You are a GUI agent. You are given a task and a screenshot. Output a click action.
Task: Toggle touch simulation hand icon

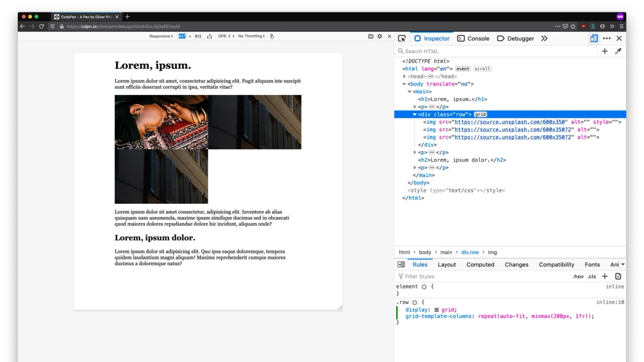tap(272, 36)
